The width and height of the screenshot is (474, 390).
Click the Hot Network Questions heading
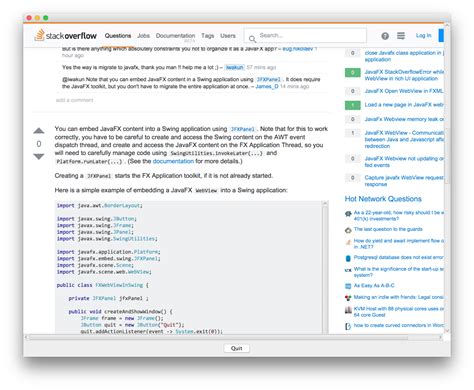383,199
